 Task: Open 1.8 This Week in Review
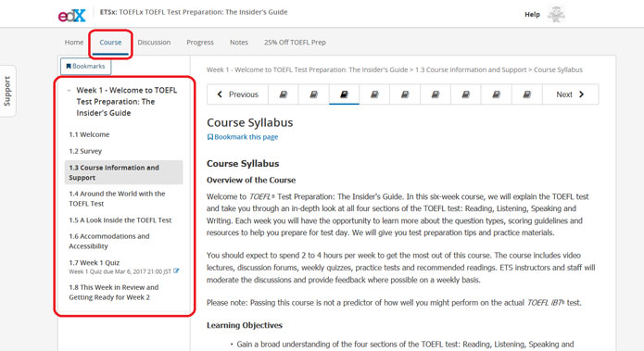pyautogui.click(x=114, y=293)
